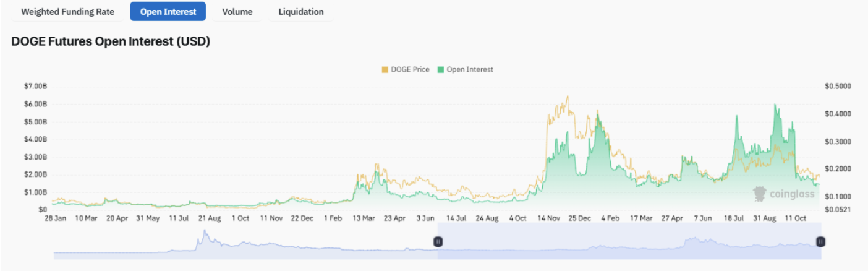Click the $0.5000 price axis label
The height and width of the screenshot is (271, 868).
837,86
